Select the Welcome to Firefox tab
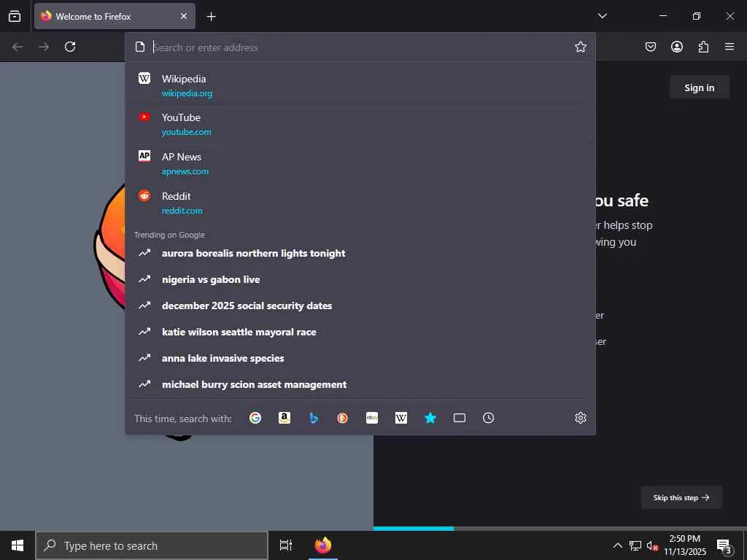The height and width of the screenshot is (560, 747). (x=115, y=16)
